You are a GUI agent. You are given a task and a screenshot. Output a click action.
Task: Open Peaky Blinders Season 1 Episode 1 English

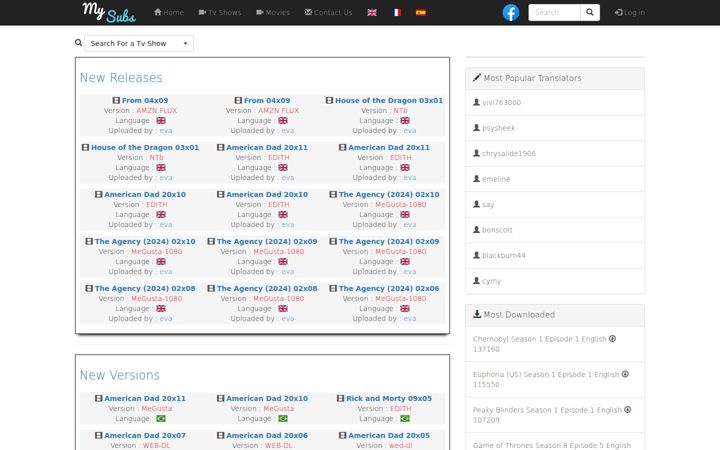(547, 410)
